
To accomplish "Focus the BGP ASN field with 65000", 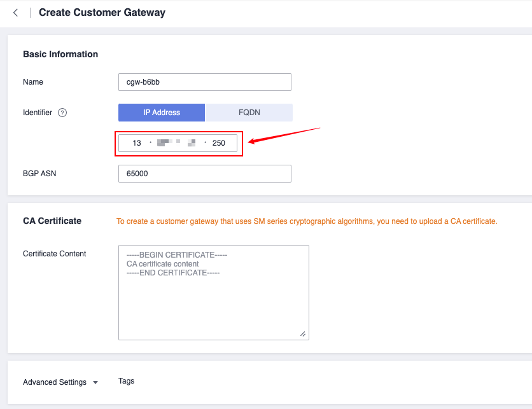I will tap(204, 174).
